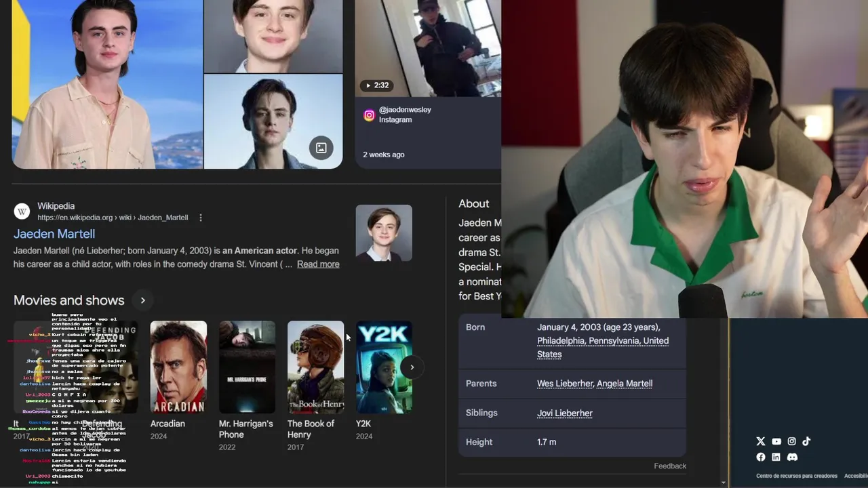Open the TikTok social icon
Viewport: 868px width, 488px height.
[x=806, y=441]
